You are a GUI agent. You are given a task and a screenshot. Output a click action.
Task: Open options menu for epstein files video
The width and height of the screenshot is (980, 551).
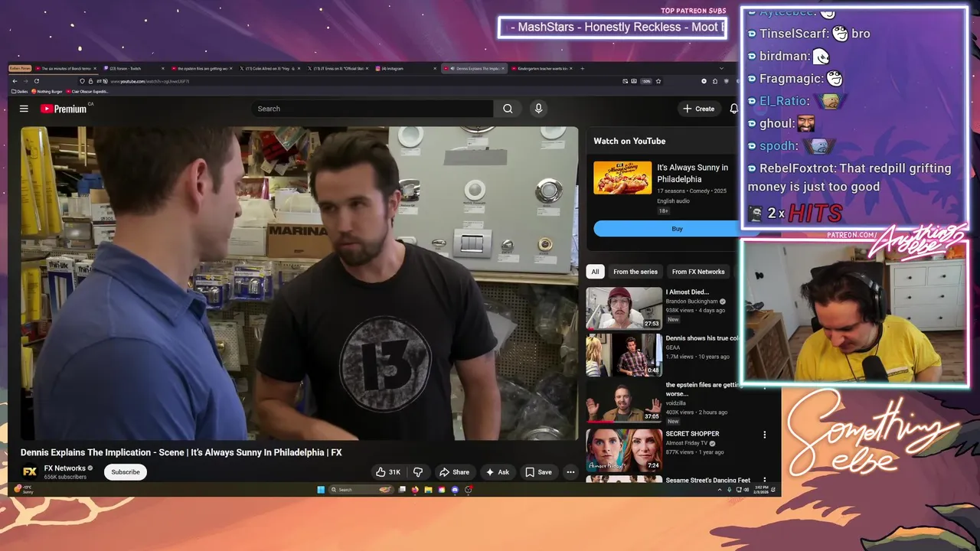pos(764,387)
